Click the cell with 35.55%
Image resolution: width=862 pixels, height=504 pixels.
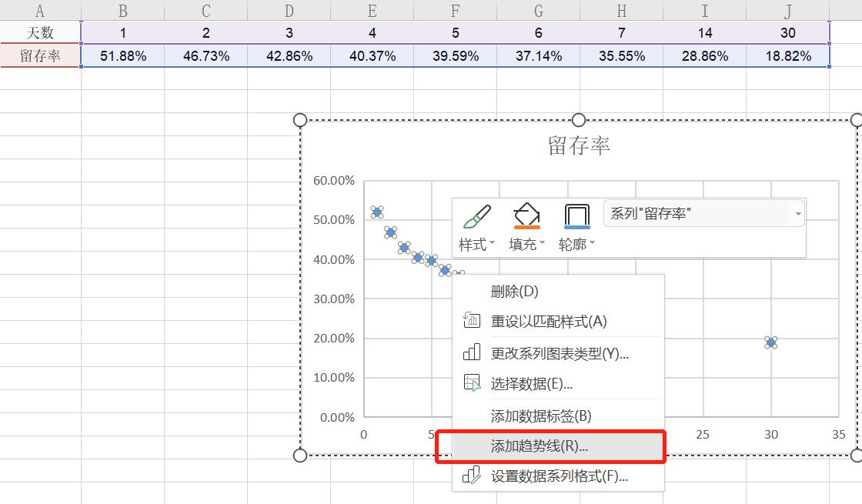[x=621, y=56]
